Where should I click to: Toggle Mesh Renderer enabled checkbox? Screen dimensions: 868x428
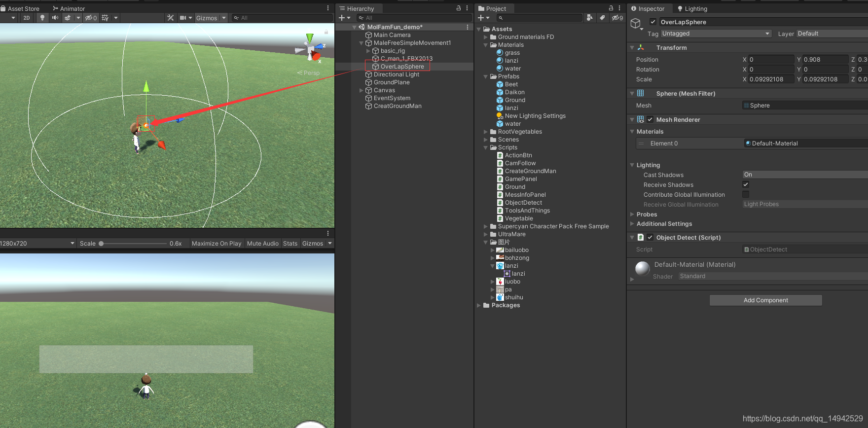(650, 119)
